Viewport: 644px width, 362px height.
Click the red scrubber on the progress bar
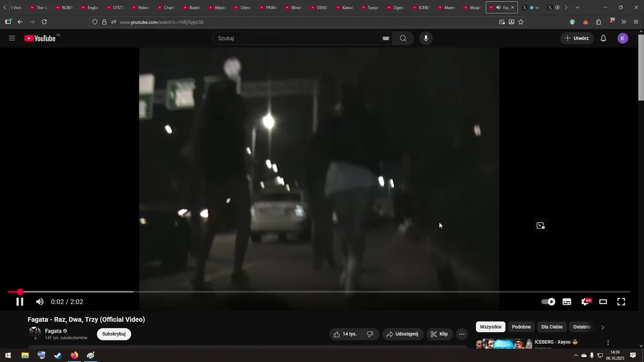coord(20,292)
